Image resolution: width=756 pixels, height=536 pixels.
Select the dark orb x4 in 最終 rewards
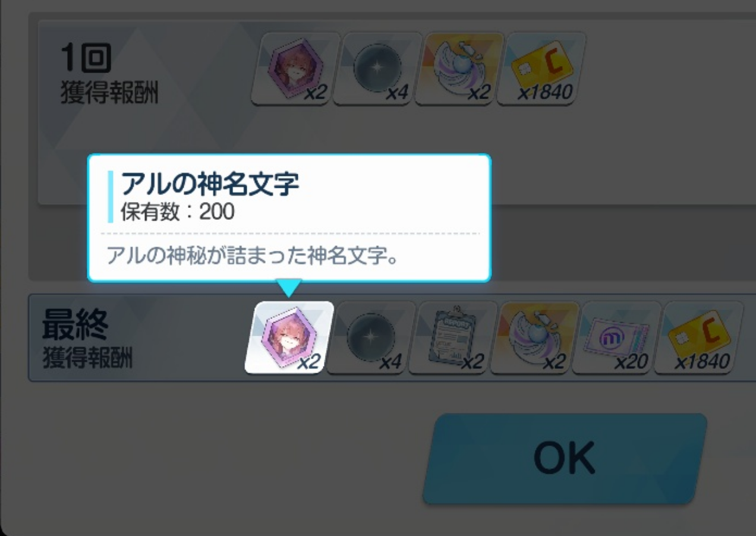[371, 337]
